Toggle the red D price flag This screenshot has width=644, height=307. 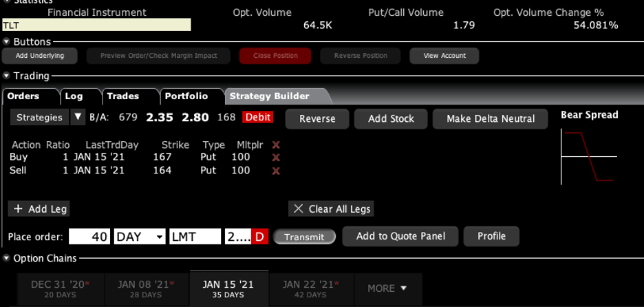pos(259,237)
